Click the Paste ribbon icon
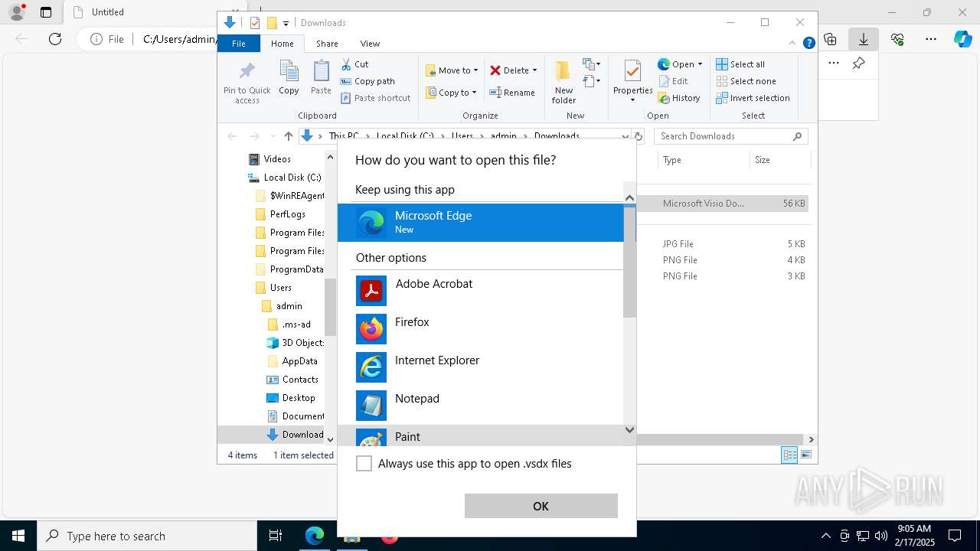The height and width of the screenshot is (551, 980). tap(321, 78)
